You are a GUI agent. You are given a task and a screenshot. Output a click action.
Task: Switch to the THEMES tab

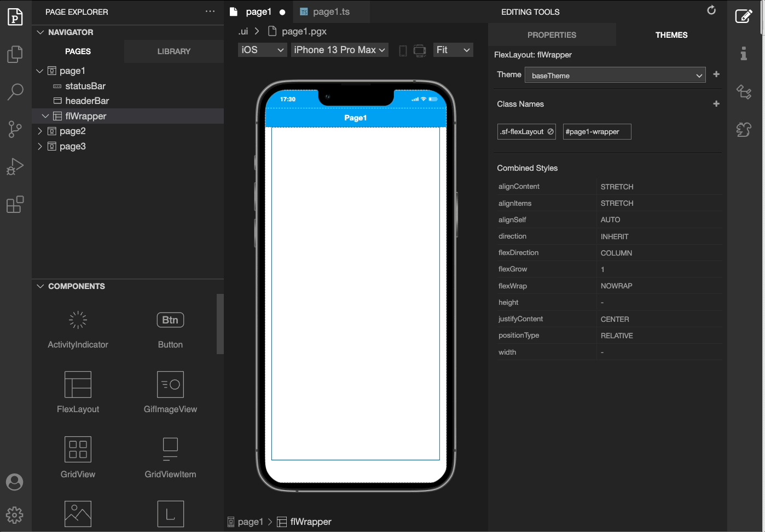671,34
